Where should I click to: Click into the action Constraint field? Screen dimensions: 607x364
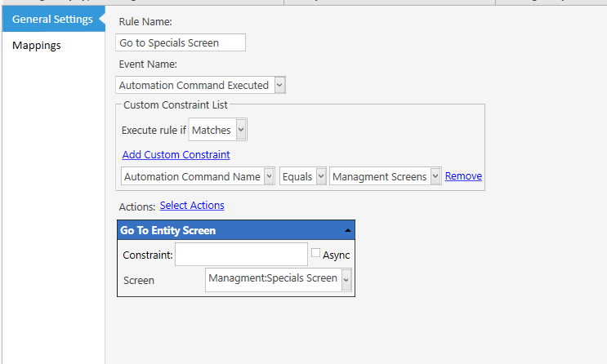pos(241,254)
